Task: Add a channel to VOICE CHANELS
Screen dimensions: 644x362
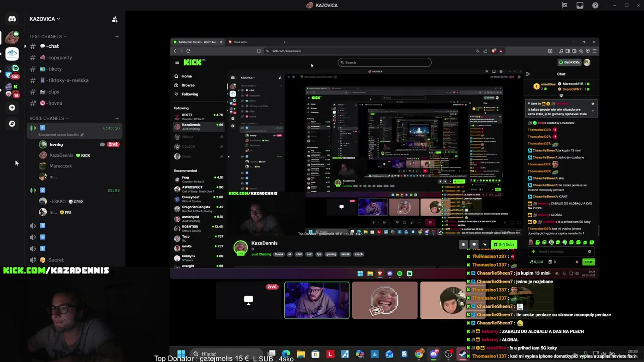Action: click(x=117, y=119)
